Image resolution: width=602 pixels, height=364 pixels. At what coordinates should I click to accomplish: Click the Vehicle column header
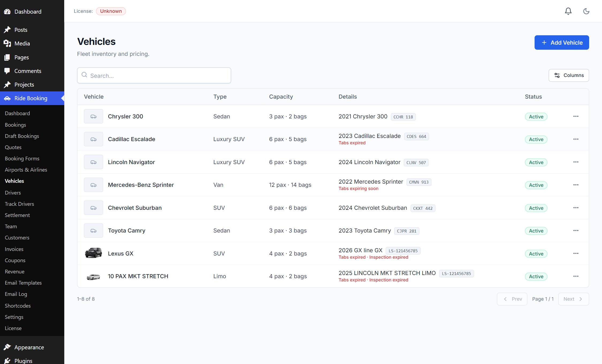94,97
